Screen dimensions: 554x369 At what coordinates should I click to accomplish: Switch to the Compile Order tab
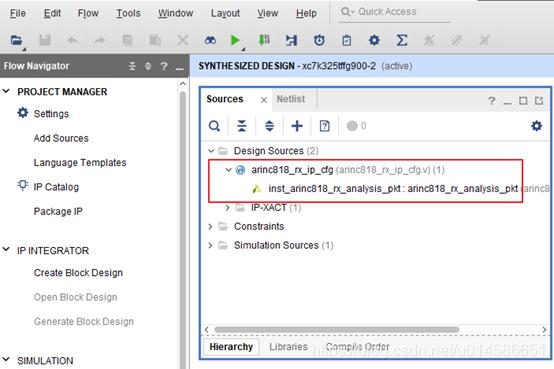357,347
